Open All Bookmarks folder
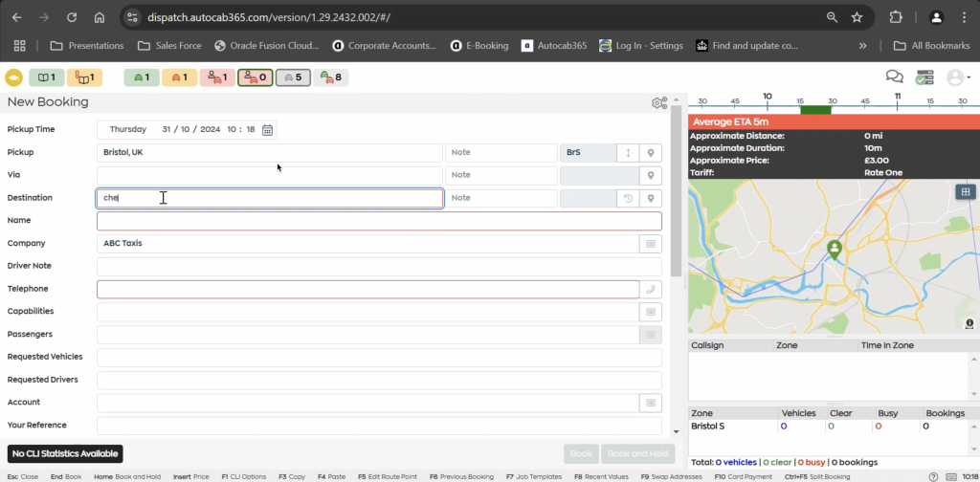980x482 pixels. [x=930, y=46]
